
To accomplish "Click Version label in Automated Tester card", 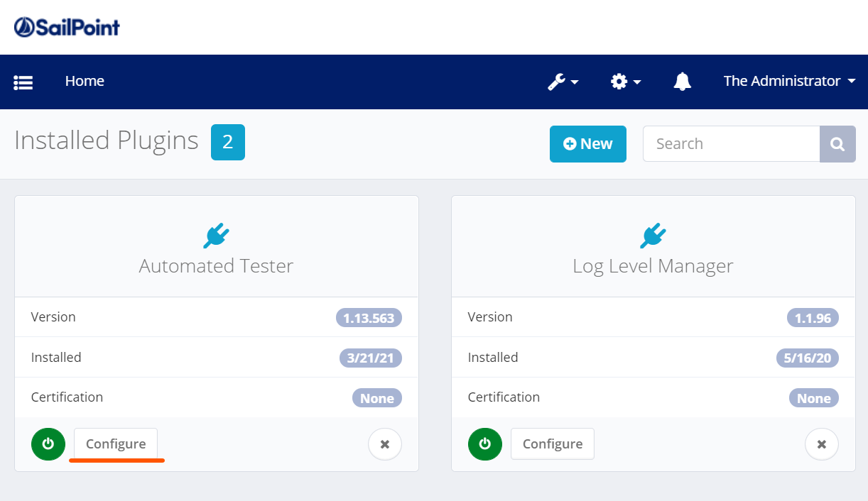I will pyautogui.click(x=53, y=317).
